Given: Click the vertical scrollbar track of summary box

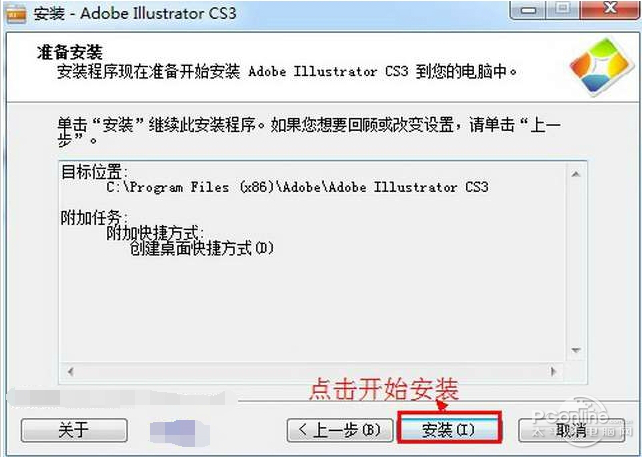Looking at the screenshot, I should [576, 262].
